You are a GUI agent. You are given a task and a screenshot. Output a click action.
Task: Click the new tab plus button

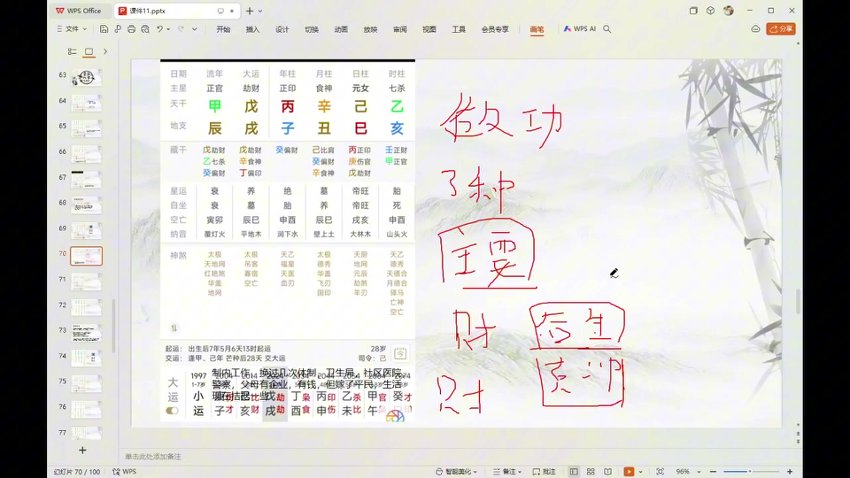[249, 11]
